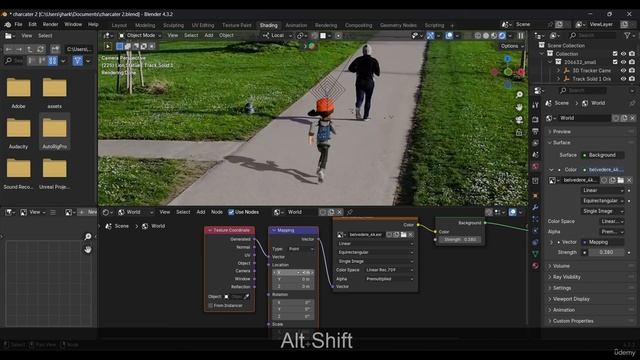Screen dimensions: 640x360
Task: Switch to the Geometry Nodes workspace tab
Action: (x=398, y=25)
